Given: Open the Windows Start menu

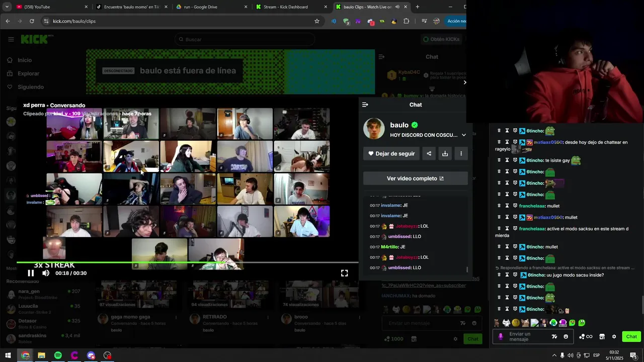Looking at the screenshot, I should 8,355.
